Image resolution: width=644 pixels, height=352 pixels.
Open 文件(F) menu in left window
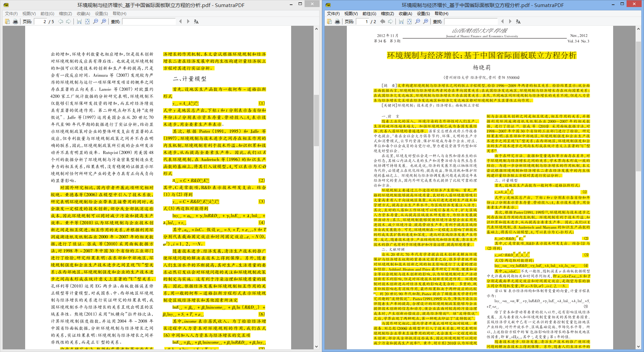click(11, 13)
